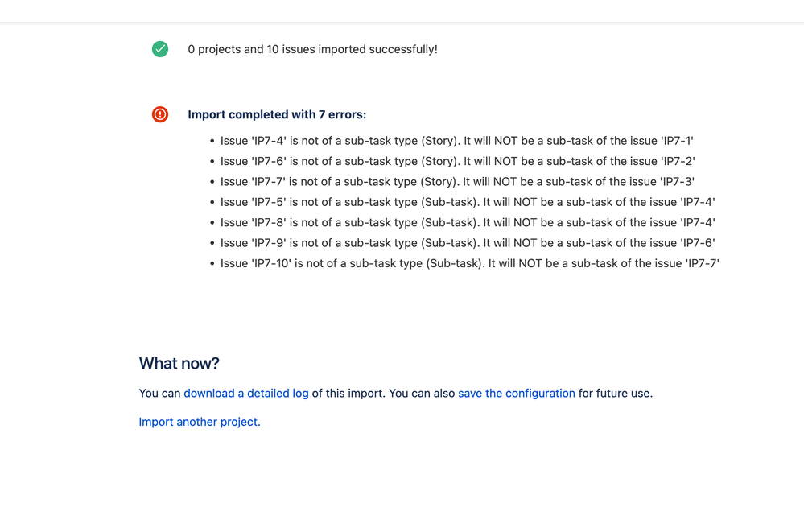Click Import another project link
804x532 pixels.
point(200,422)
